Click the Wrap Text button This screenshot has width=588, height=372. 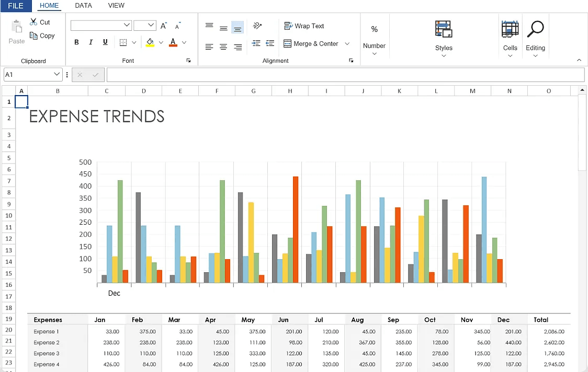[304, 26]
